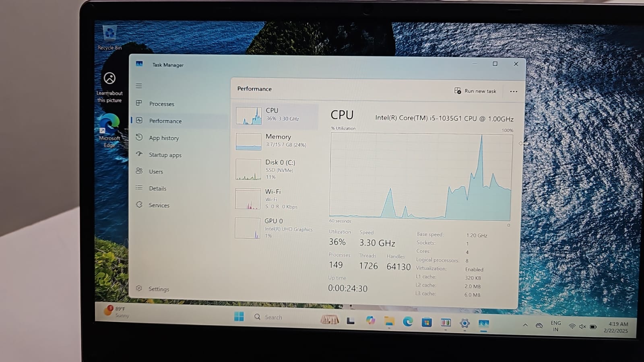The image size is (644, 362).
Task: Open the Windows Start menu
Action: tap(239, 317)
